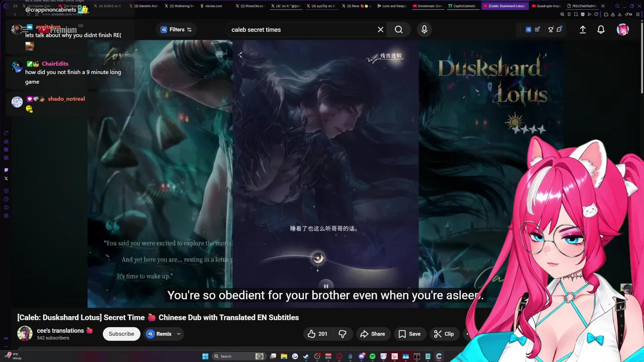This screenshot has height=362, width=644.
Task: Open Discord from the taskbar
Action: tap(361, 356)
